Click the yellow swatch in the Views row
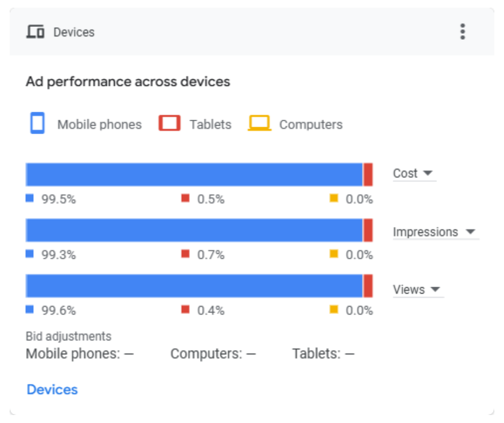 tap(333, 309)
